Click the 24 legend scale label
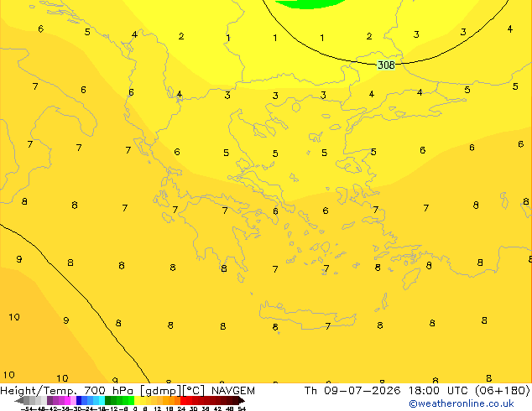The width and height of the screenshot is (532, 411). pyautogui.click(x=181, y=409)
